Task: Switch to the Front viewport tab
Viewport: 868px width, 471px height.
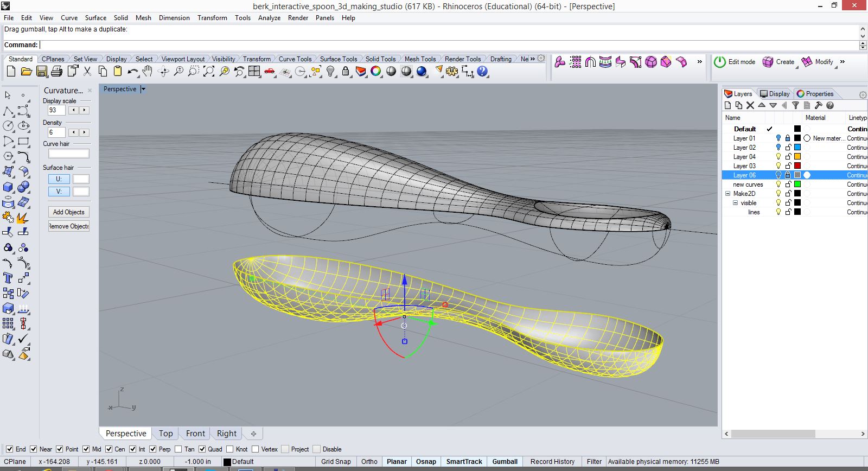Action: point(195,434)
